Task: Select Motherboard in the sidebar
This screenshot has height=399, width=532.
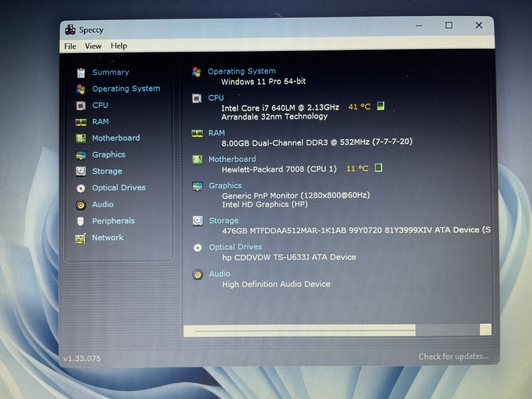Action: [x=116, y=138]
